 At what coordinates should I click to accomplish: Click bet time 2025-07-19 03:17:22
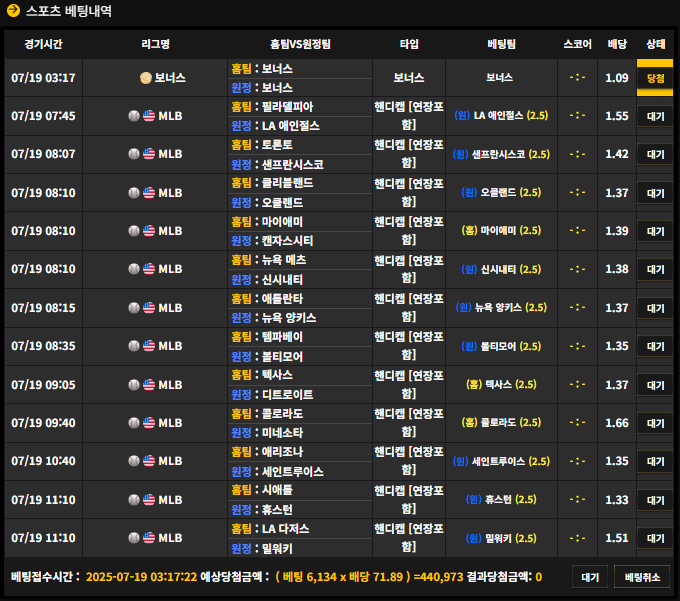[141, 577]
